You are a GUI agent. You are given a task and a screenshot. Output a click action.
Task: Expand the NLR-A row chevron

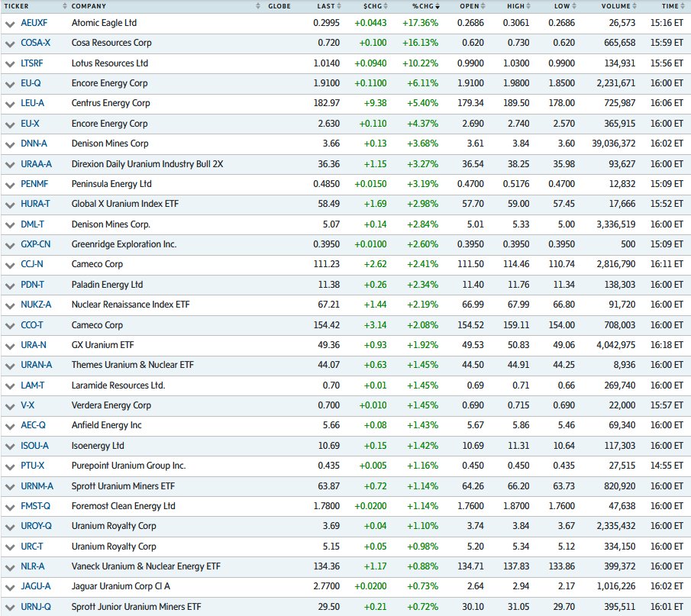pyautogui.click(x=10, y=568)
